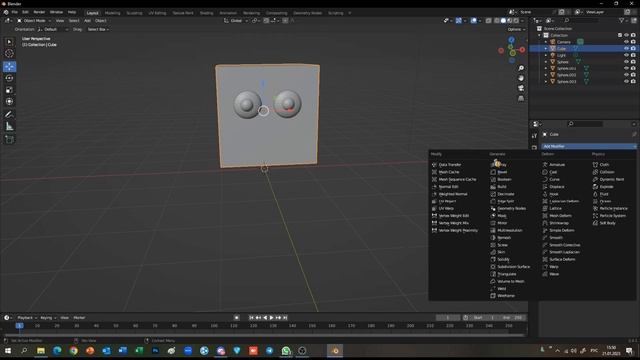640x360 pixels.
Task: Activate the Transform tool
Action: [9, 101]
